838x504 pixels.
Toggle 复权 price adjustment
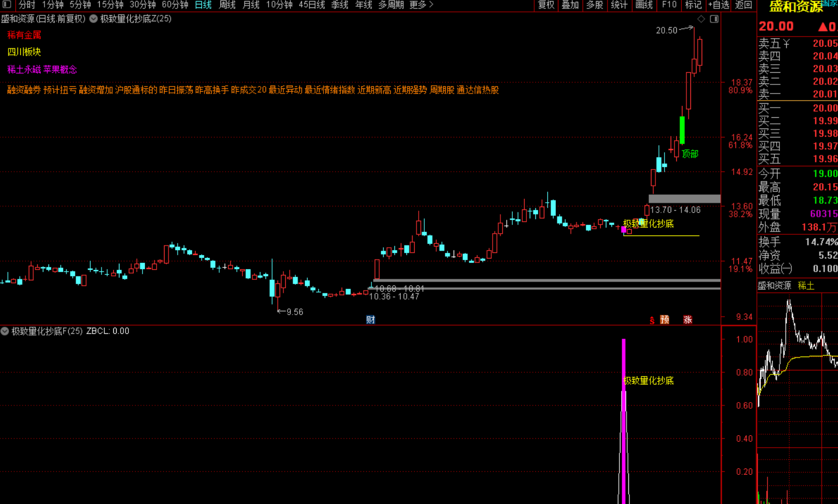546,5
